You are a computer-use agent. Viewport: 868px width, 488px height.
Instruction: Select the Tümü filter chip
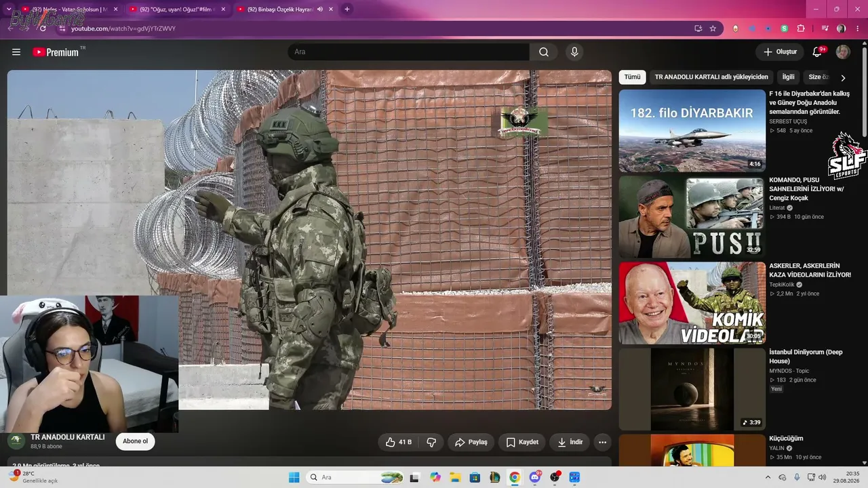632,77
